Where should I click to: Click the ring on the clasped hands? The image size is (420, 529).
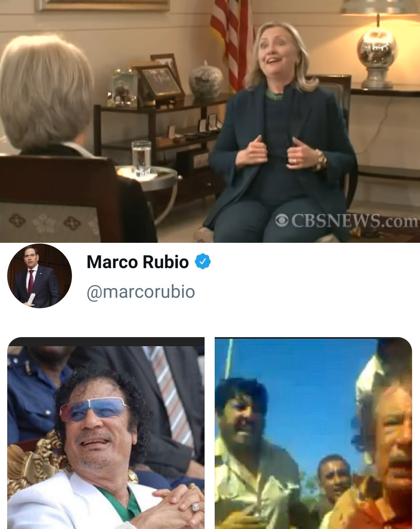(x=196, y=506)
